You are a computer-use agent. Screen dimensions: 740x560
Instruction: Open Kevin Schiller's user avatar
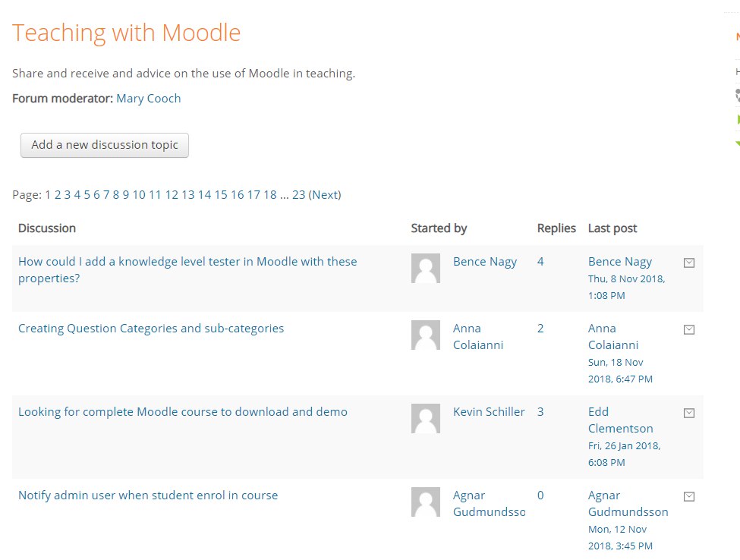click(x=426, y=418)
